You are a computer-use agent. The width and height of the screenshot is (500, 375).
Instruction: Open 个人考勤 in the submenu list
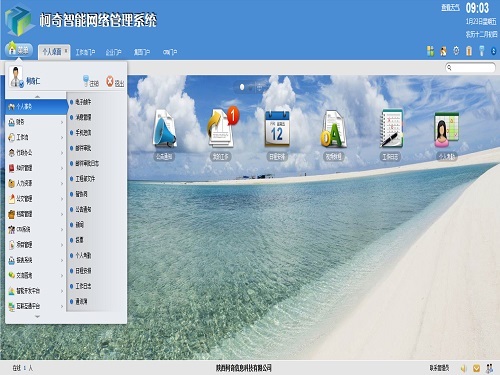(83, 255)
